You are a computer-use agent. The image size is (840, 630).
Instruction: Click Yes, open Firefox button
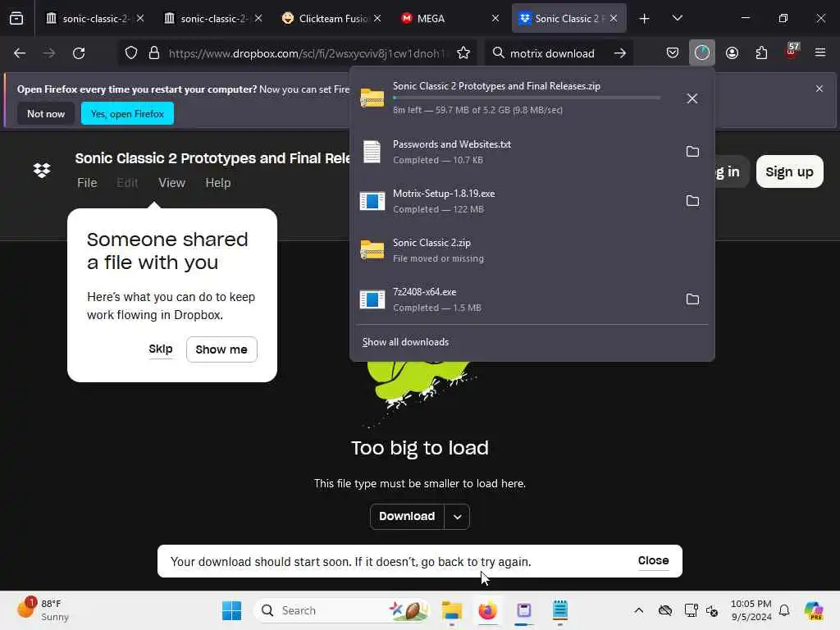pyautogui.click(x=127, y=113)
